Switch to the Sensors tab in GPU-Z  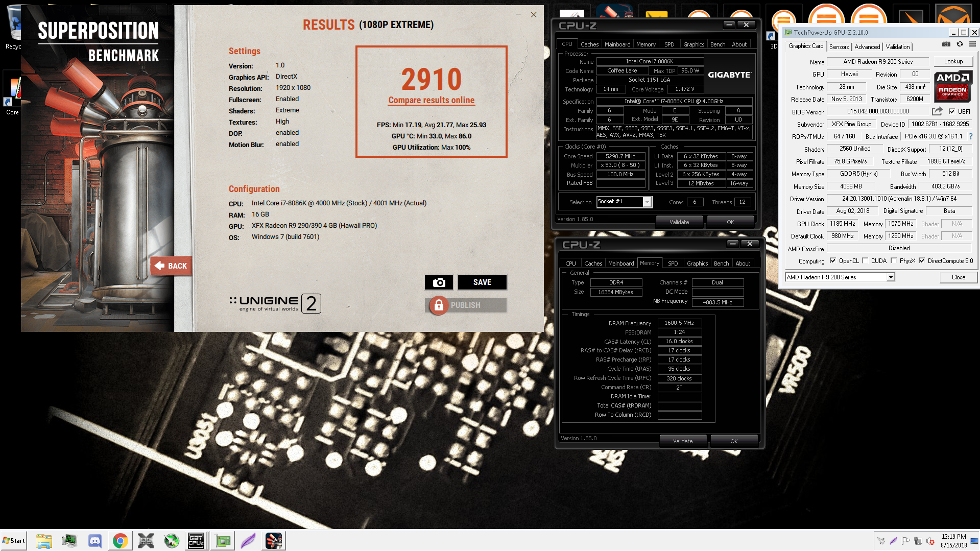839,47
